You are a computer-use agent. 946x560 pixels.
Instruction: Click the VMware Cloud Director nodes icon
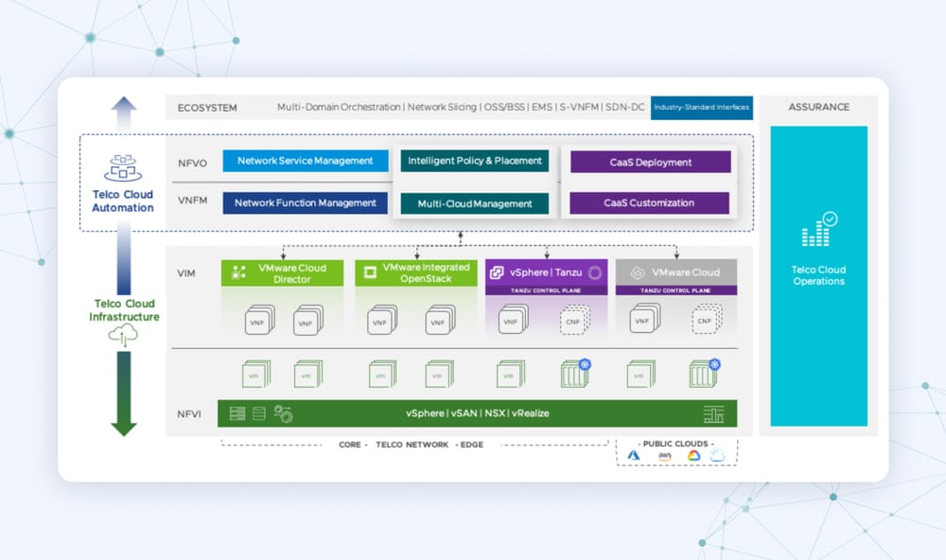(x=239, y=272)
